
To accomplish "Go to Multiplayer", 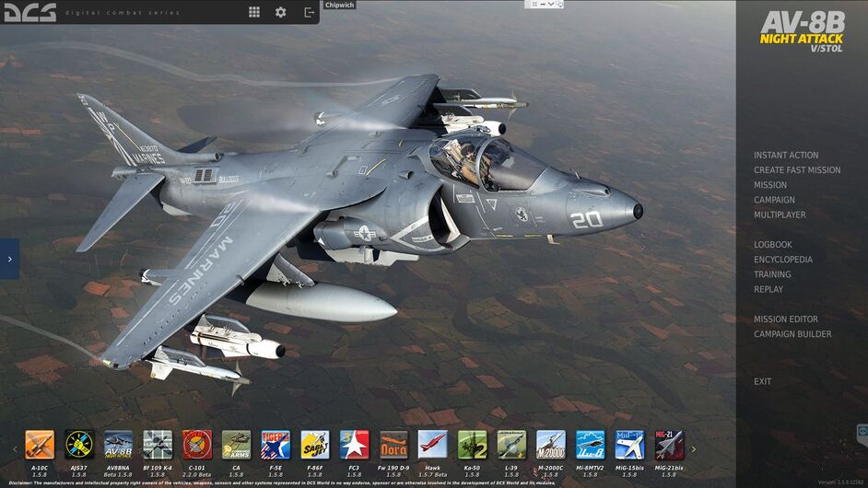I will [x=780, y=215].
